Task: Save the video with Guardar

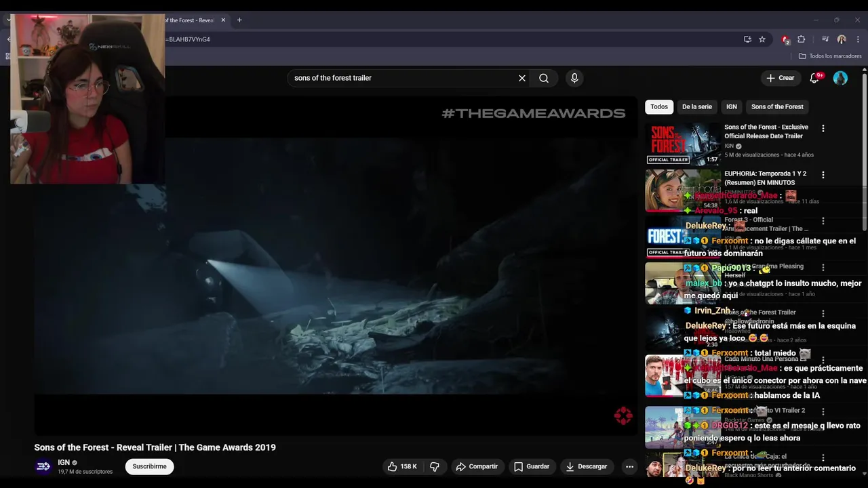Action: pyautogui.click(x=532, y=466)
